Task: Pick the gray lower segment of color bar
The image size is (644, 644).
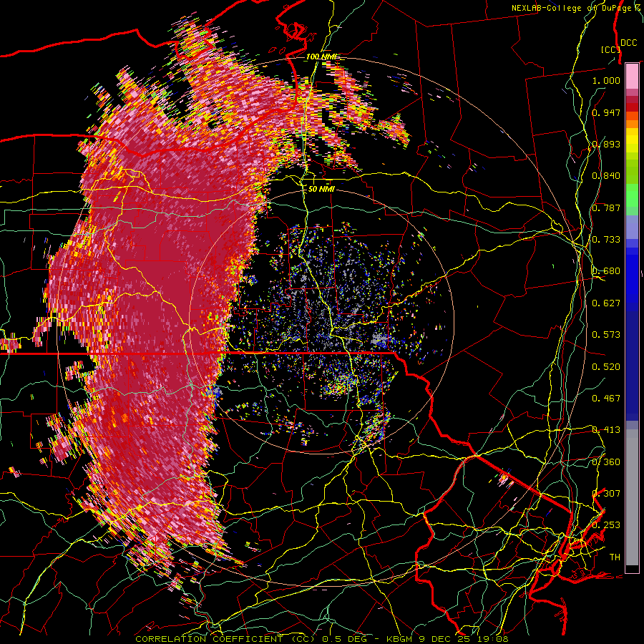Action: tap(632, 497)
